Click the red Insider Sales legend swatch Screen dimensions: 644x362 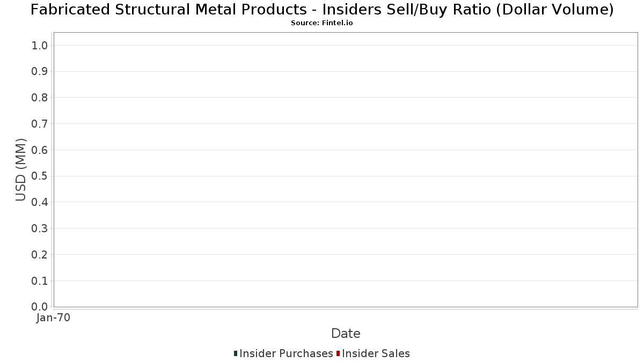click(338, 353)
